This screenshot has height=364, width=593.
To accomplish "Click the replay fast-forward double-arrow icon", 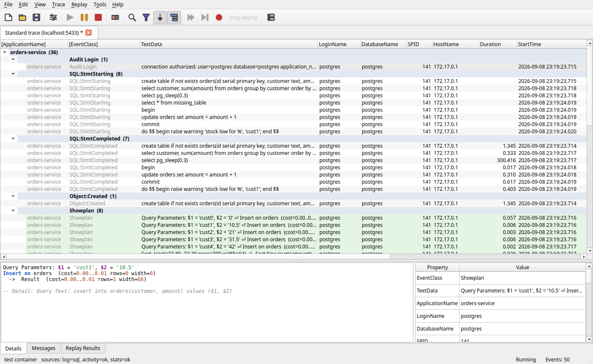I will coord(191,17).
